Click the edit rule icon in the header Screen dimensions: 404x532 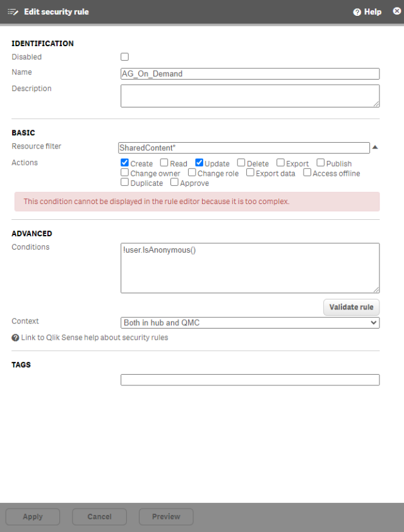11,11
